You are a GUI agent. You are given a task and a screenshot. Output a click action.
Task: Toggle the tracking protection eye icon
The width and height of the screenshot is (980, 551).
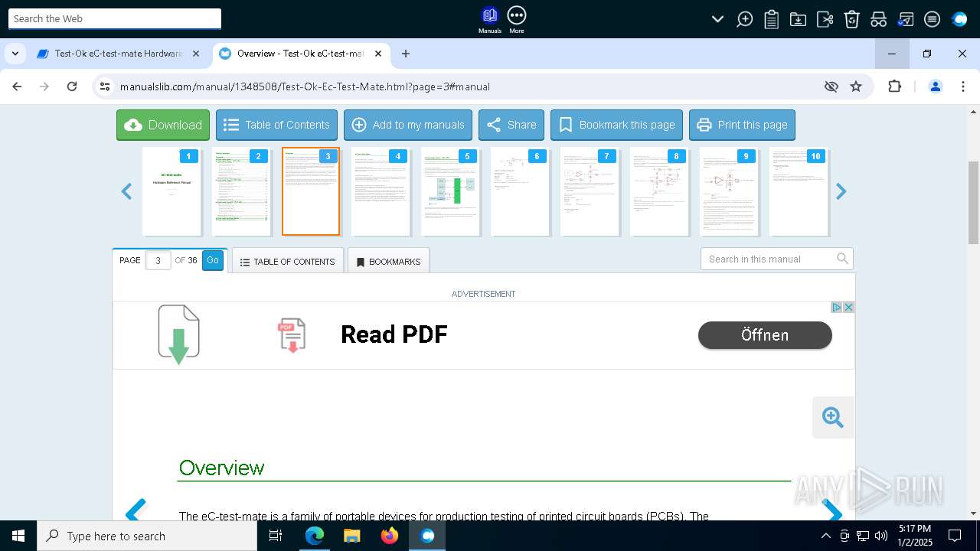click(831, 86)
